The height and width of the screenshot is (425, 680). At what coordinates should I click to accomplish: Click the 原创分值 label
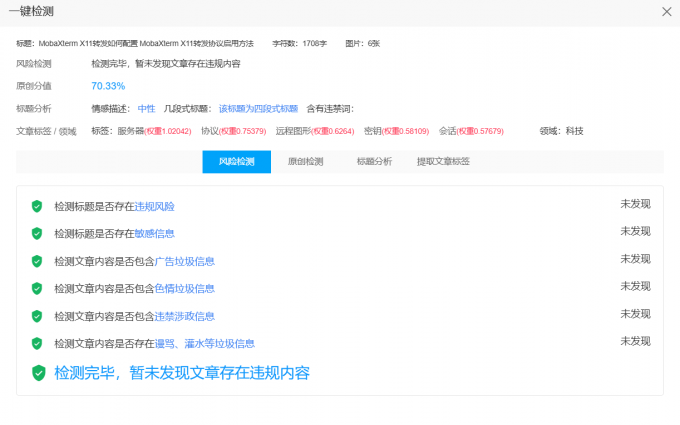point(34,86)
